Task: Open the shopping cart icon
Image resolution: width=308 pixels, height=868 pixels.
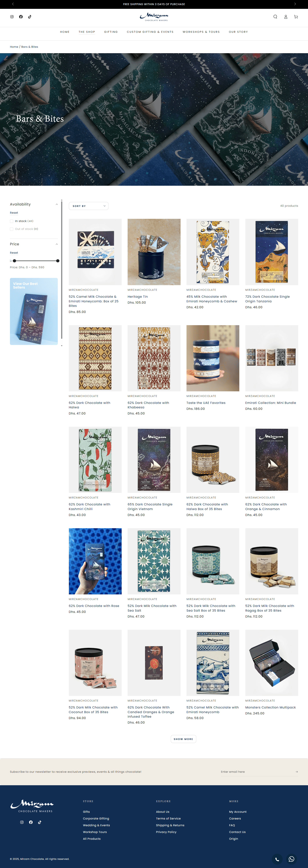Action: coord(296,17)
